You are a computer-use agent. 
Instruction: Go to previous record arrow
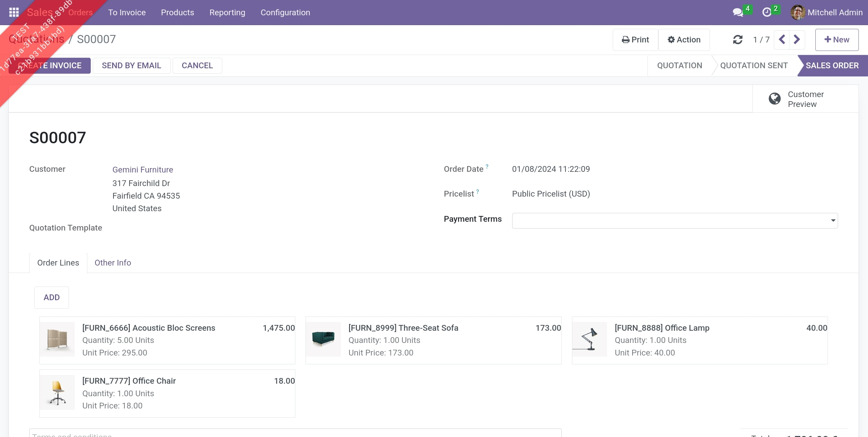(782, 40)
